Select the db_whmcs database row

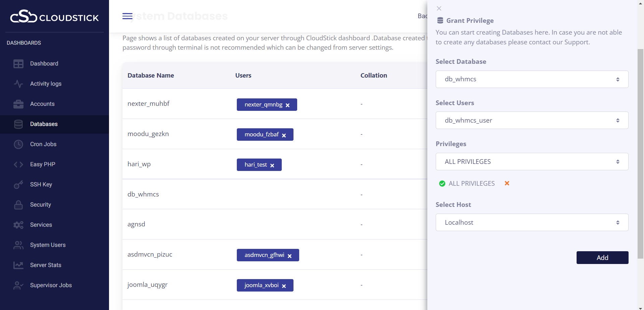pos(143,194)
